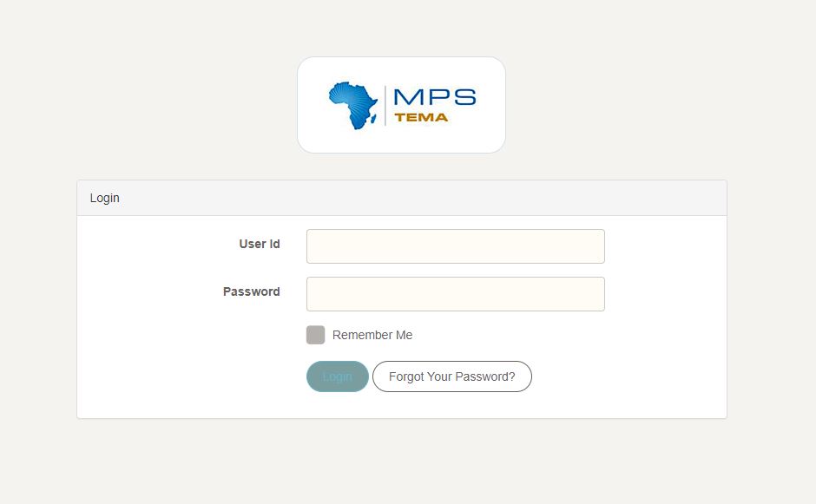Click the gold TEMA wordmark
Screen dimensions: 816x504
[421, 118]
